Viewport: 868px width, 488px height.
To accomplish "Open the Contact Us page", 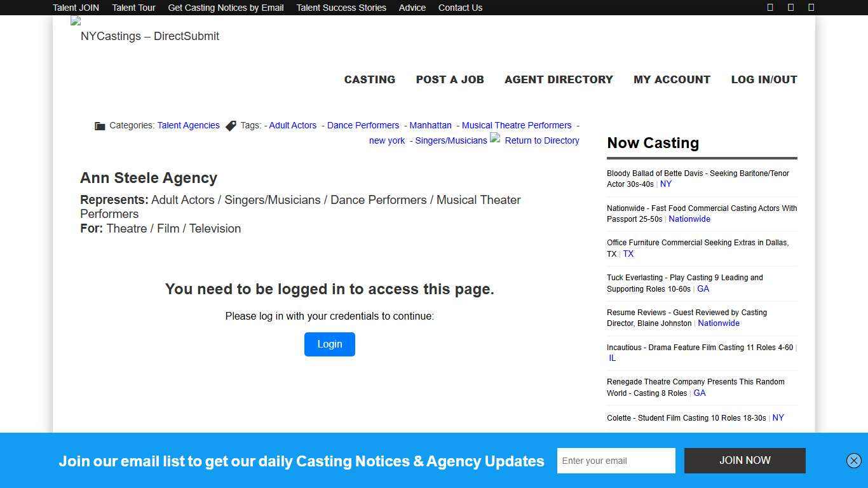I will tap(460, 7).
